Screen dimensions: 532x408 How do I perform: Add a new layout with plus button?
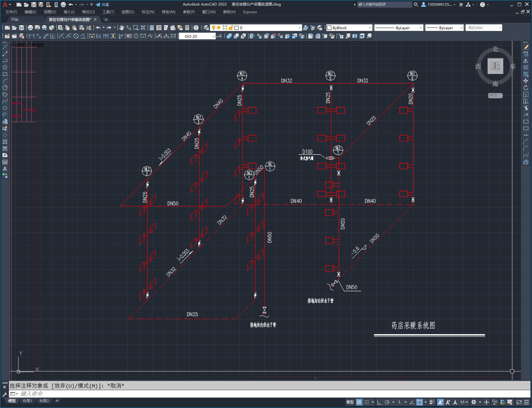[x=57, y=401]
